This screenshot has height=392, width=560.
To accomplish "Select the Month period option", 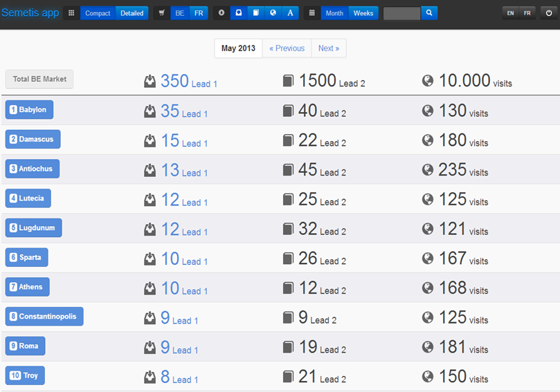I will coord(334,13).
